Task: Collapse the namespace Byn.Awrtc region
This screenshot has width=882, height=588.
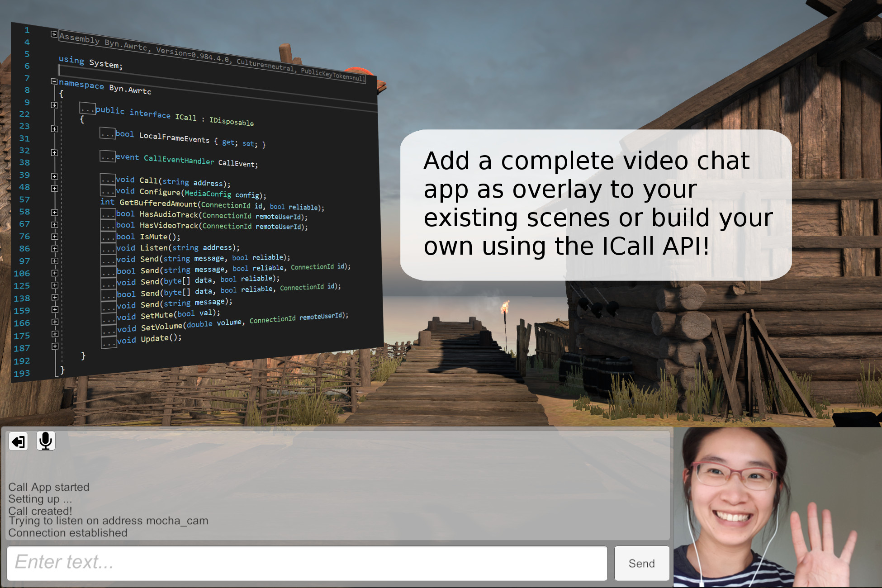Action: point(55,81)
